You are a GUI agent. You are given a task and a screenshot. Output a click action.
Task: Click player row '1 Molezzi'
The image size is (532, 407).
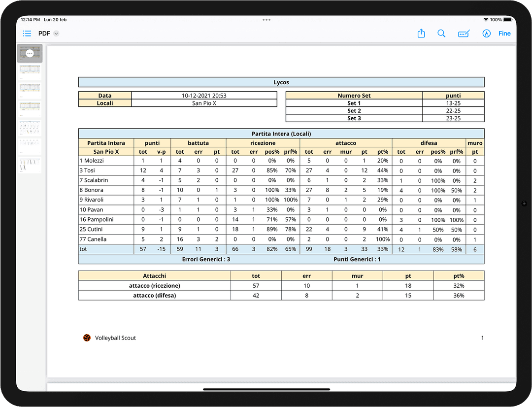(281, 161)
